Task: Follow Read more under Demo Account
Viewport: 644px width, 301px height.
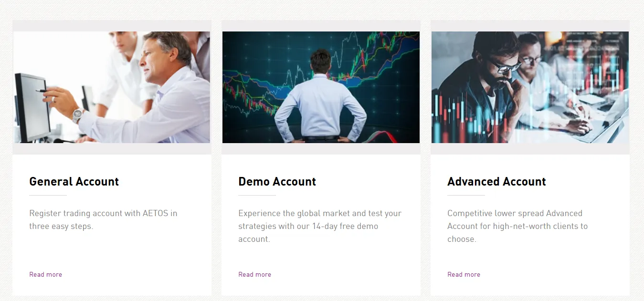Action: pyautogui.click(x=255, y=274)
